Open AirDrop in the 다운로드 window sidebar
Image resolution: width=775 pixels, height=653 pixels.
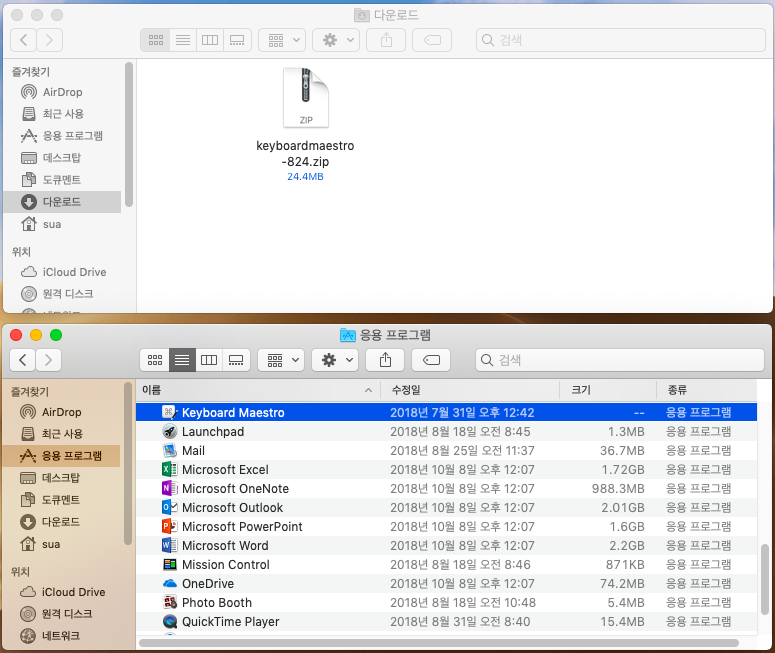62,92
